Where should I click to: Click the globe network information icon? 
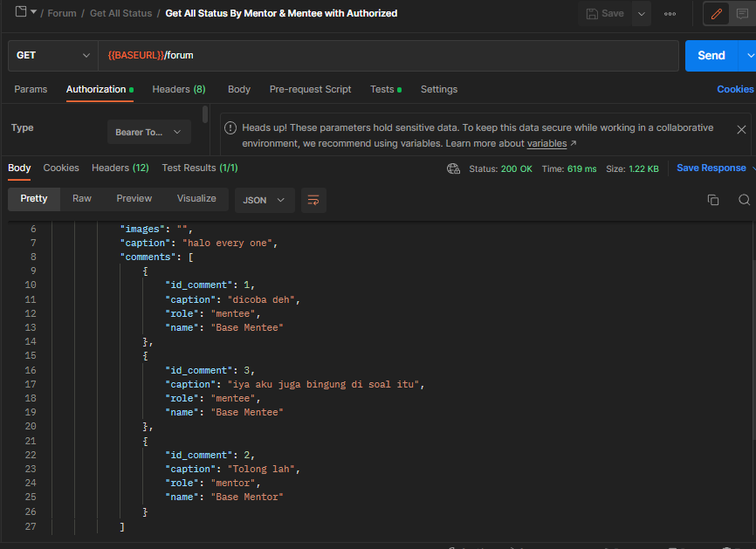tap(453, 168)
